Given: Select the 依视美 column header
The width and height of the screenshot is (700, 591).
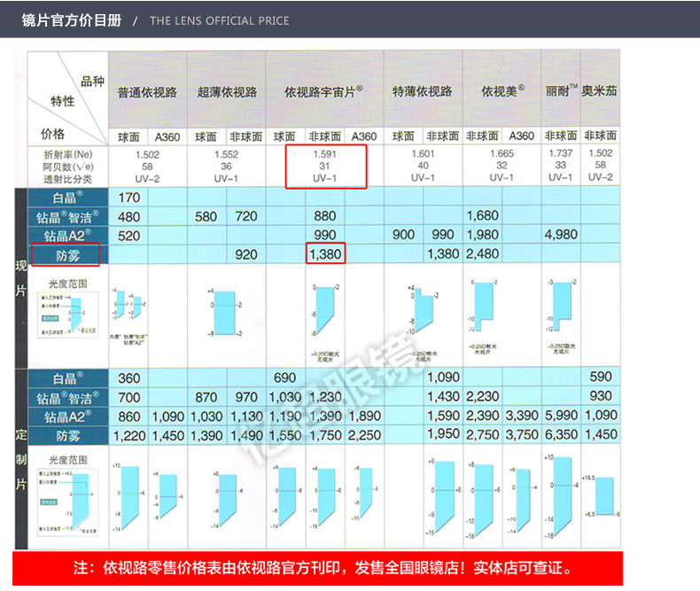Looking at the screenshot, I should tap(502, 91).
